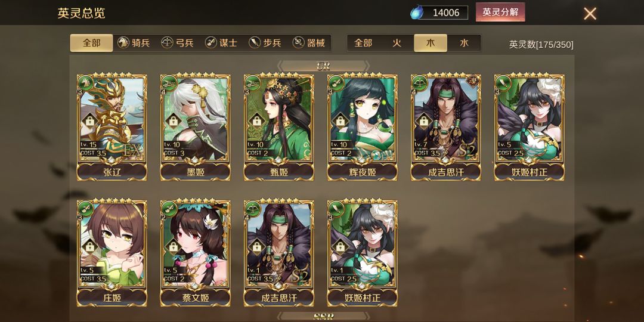
Task: Select the 木 wood element filter
Action: pos(431,43)
